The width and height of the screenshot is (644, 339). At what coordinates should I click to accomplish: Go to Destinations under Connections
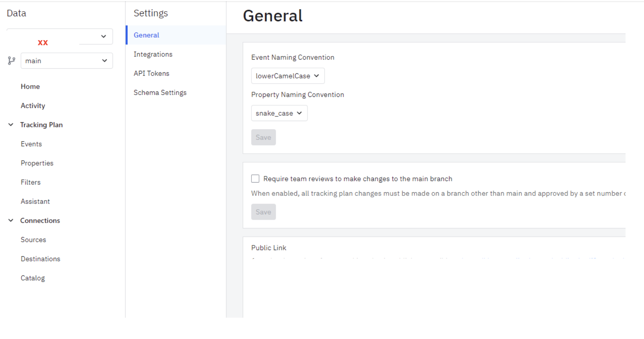pyautogui.click(x=41, y=259)
